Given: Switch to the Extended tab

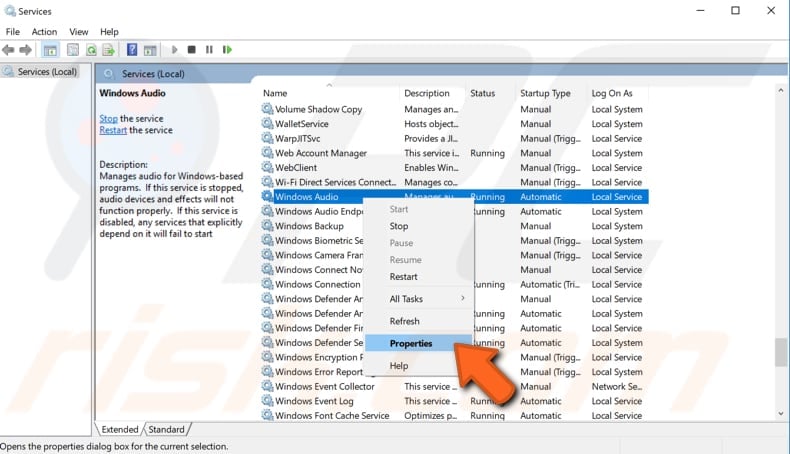Looking at the screenshot, I should coord(120,429).
